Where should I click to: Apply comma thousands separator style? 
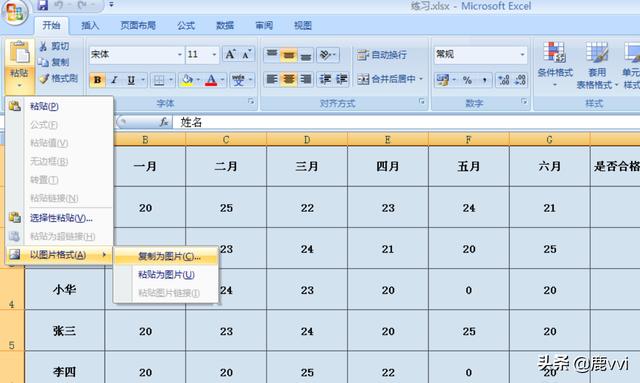(x=484, y=80)
